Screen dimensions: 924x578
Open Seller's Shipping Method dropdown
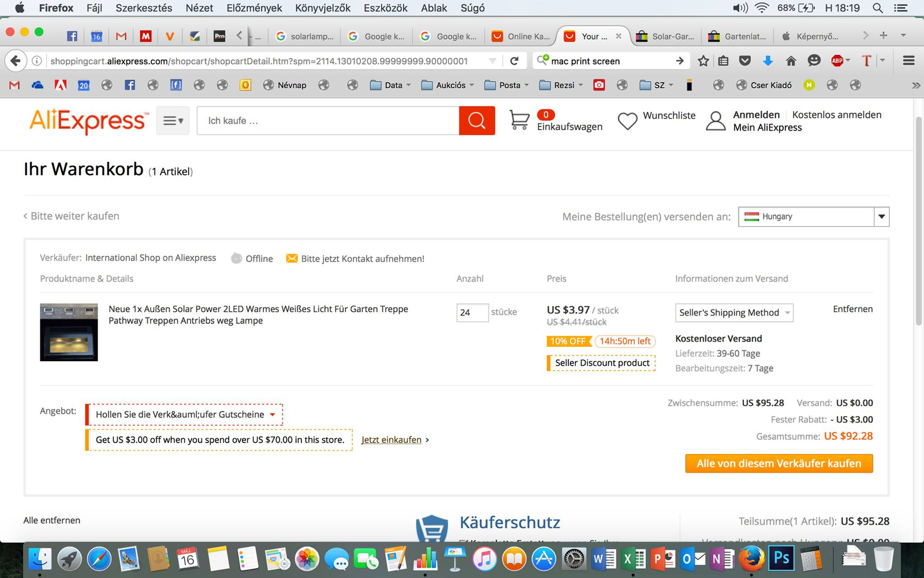point(734,313)
